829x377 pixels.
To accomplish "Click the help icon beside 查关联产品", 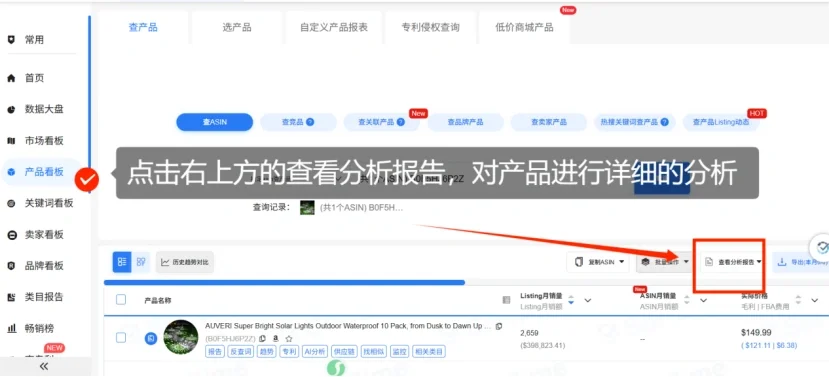I will coord(401,122).
